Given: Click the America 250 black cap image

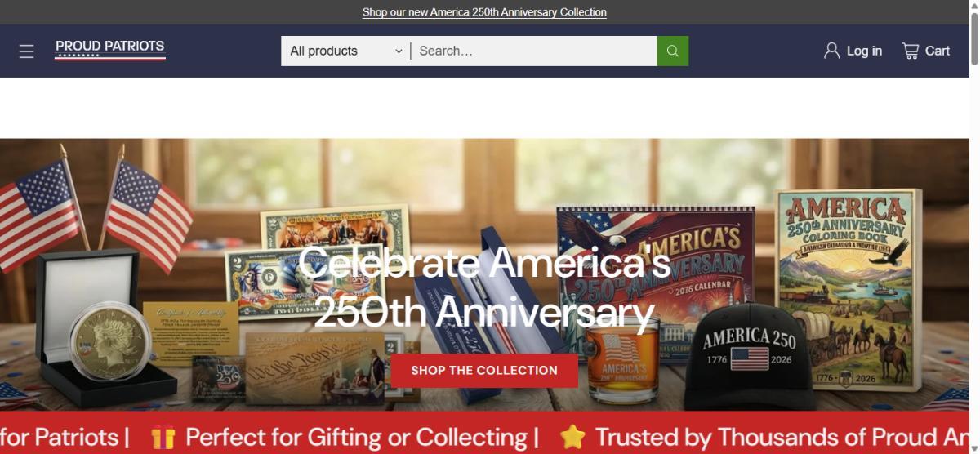Looking at the screenshot, I should [749, 354].
